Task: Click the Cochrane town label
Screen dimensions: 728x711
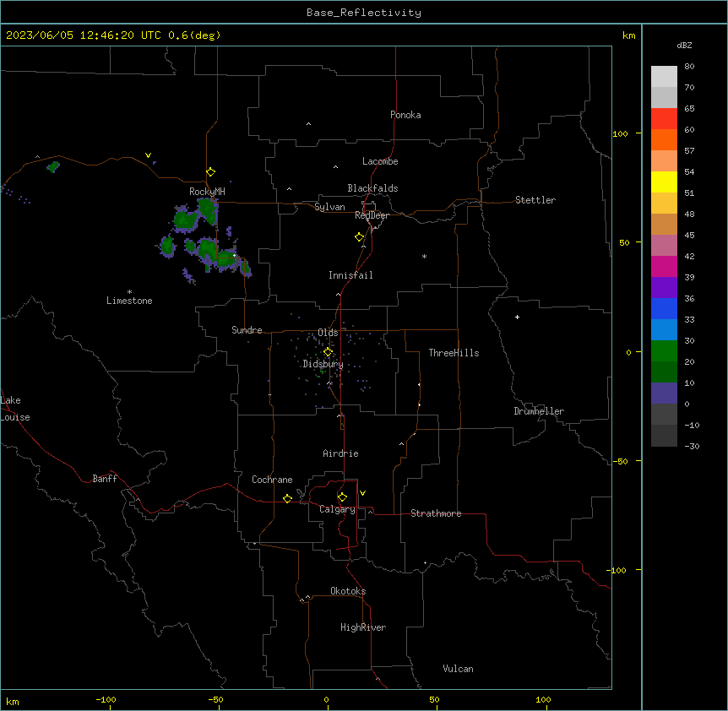Action: pyautogui.click(x=272, y=480)
